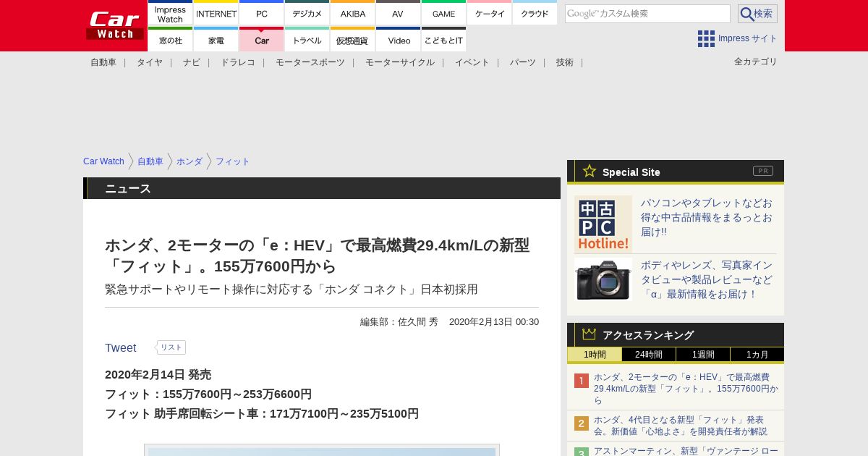Select the 1カ月 ranking tab
This screenshot has width=868, height=456.
coord(757,355)
